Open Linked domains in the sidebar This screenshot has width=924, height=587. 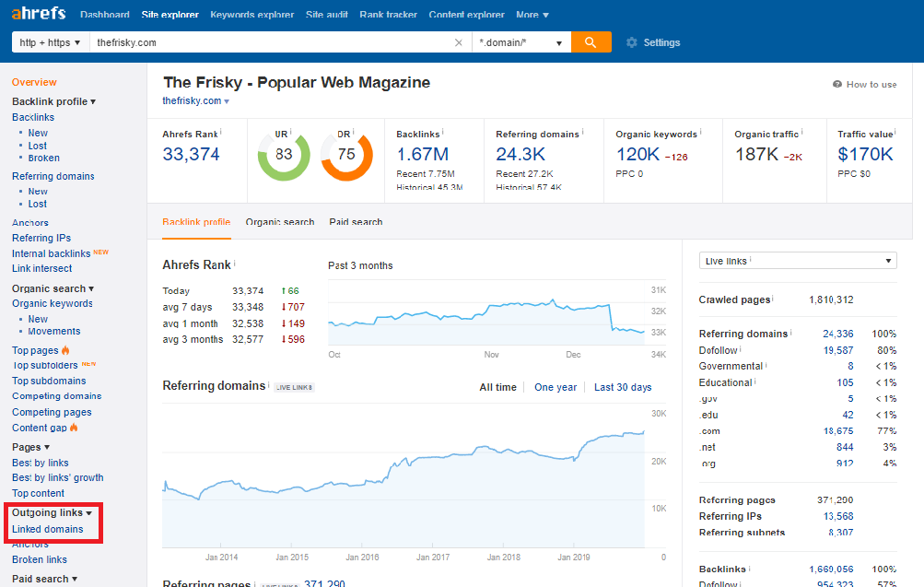tap(48, 529)
